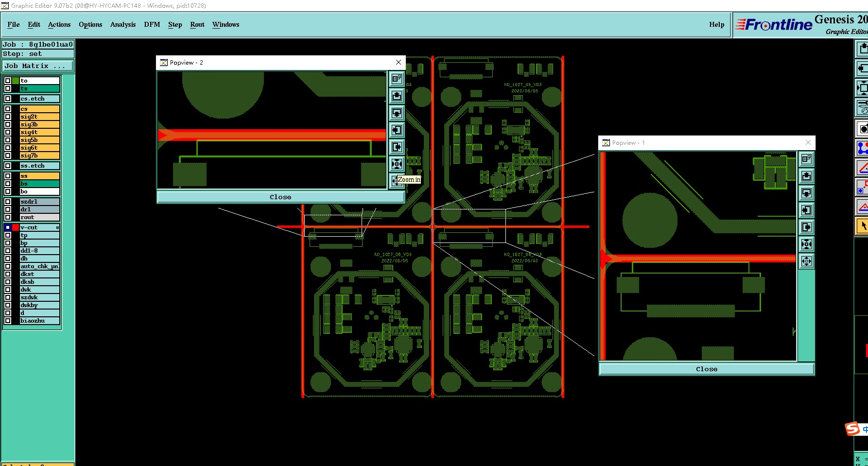The image size is (868, 466).
Task: Click Close button in Popview 1
Action: click(x=707, y=369)
